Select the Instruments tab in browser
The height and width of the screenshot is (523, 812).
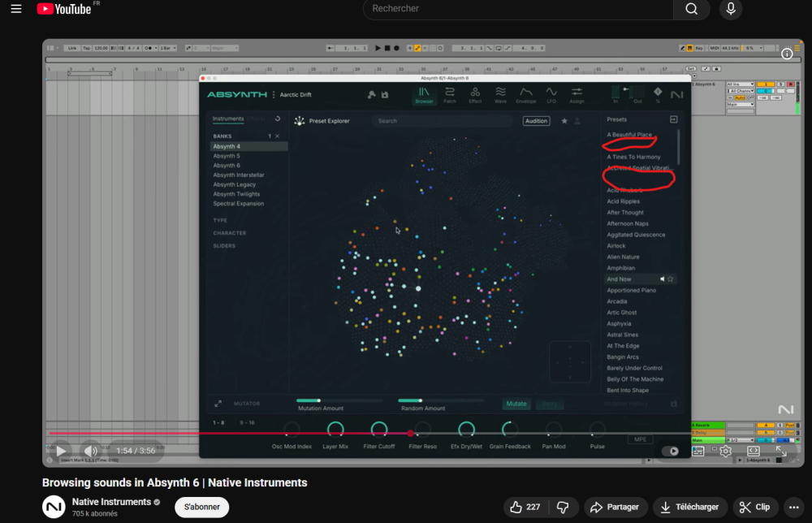228,119
